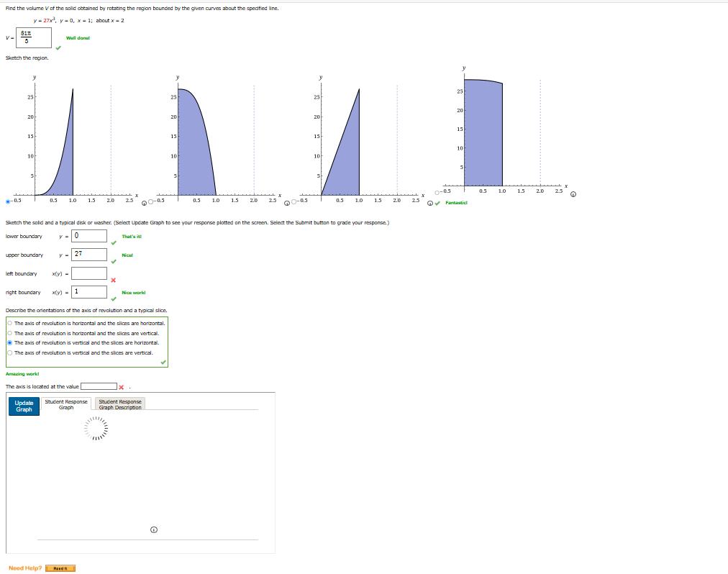728x574 pixels.
Task: Click the Update Graph button
Action: (x=24, y=406)
